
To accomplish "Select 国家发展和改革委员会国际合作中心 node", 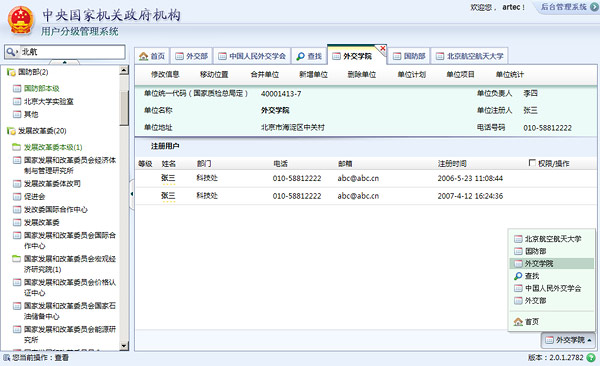I will pos(70,240).
